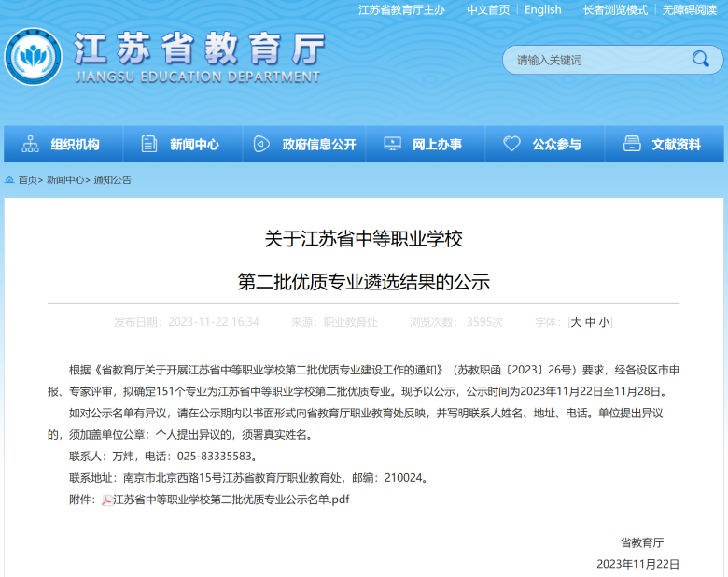Go to 中文首页
This screenshot has width=728, height=577.
tap(488, 9)
